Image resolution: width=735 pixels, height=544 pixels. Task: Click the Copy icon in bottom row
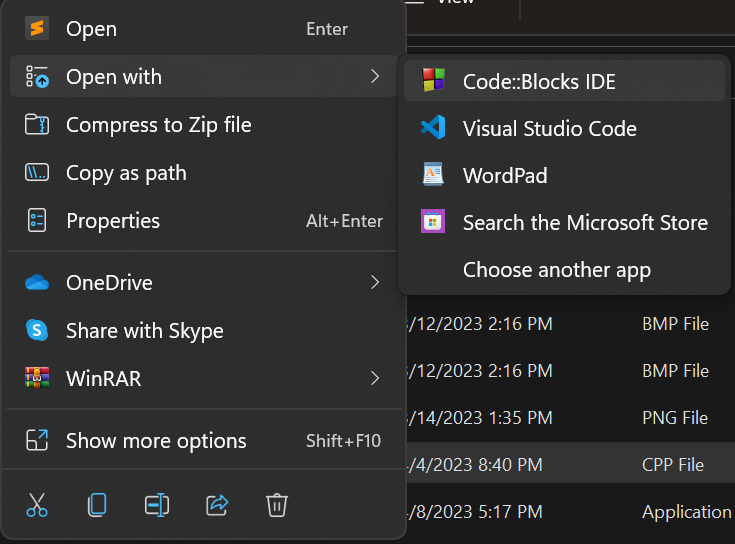tap(97, 505)
